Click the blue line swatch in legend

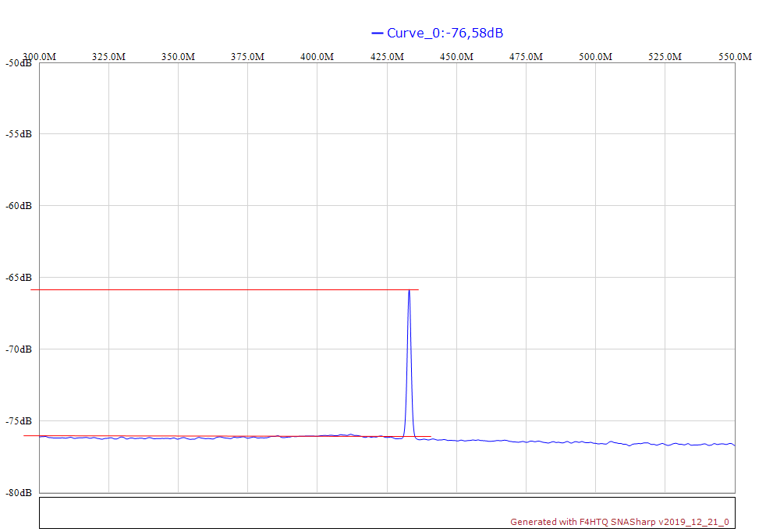[378, 33]
